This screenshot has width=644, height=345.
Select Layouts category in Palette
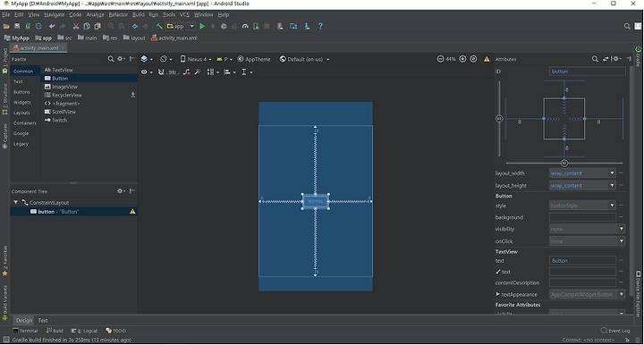tap(21, 113)
